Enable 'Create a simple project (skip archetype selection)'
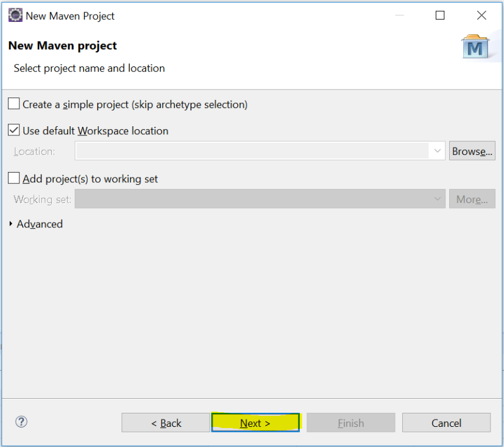The image size is (504, 447). click(13, 103)
